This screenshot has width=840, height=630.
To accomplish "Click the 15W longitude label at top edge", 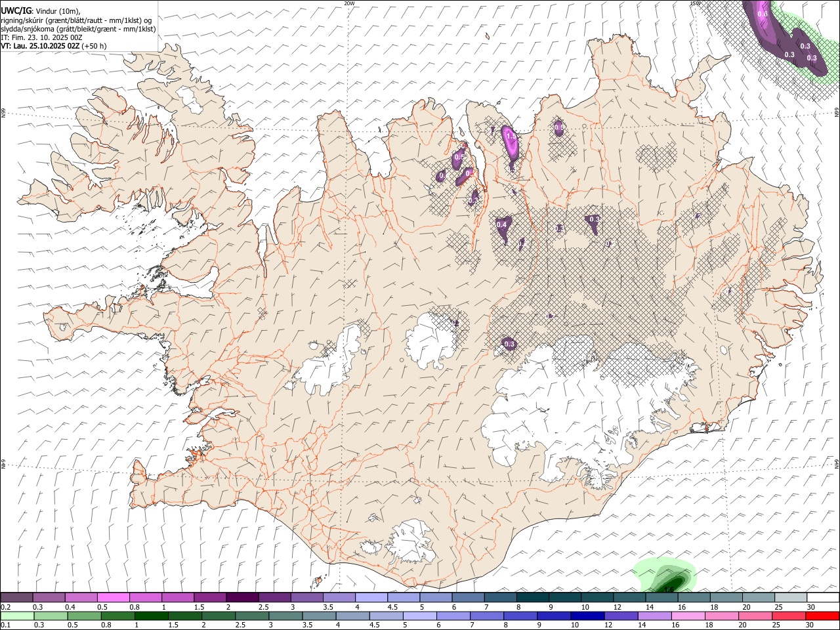I will (x=695, y=3).
